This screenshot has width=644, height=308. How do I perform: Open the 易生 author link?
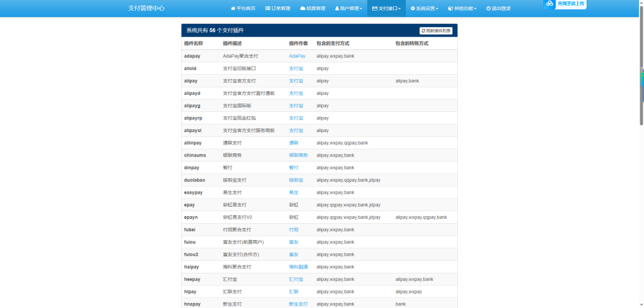tap(294, 192)
